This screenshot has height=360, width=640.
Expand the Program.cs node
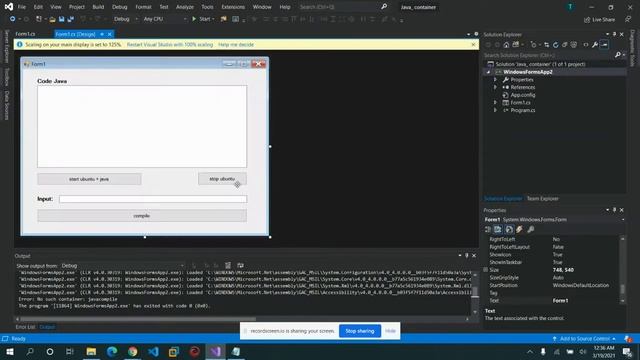[x=496, y=110]
